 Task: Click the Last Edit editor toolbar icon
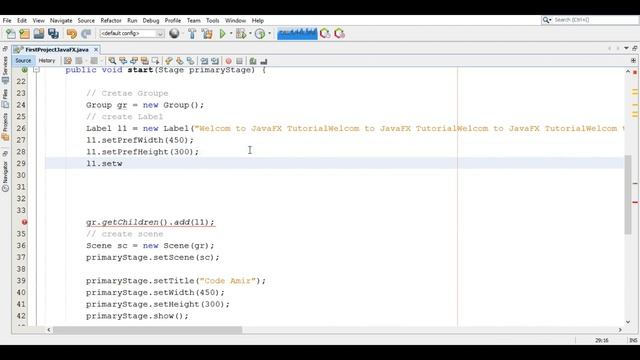68,61
